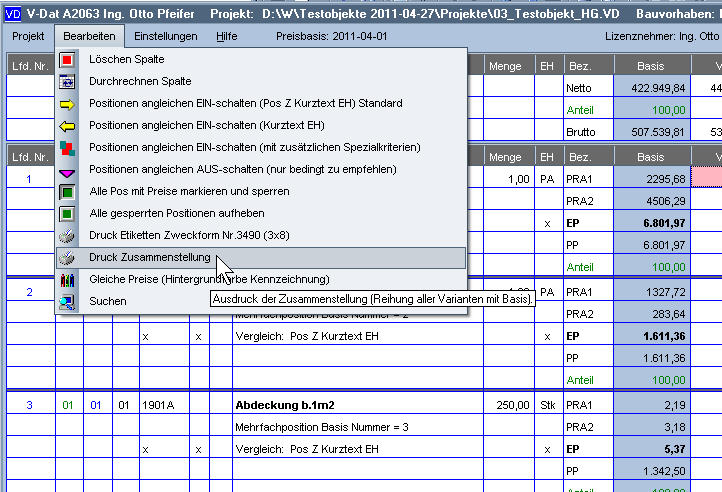Screen dimensions: 722x492
Task: Click the red square Löschen Spalte icon
Action: 68,60
